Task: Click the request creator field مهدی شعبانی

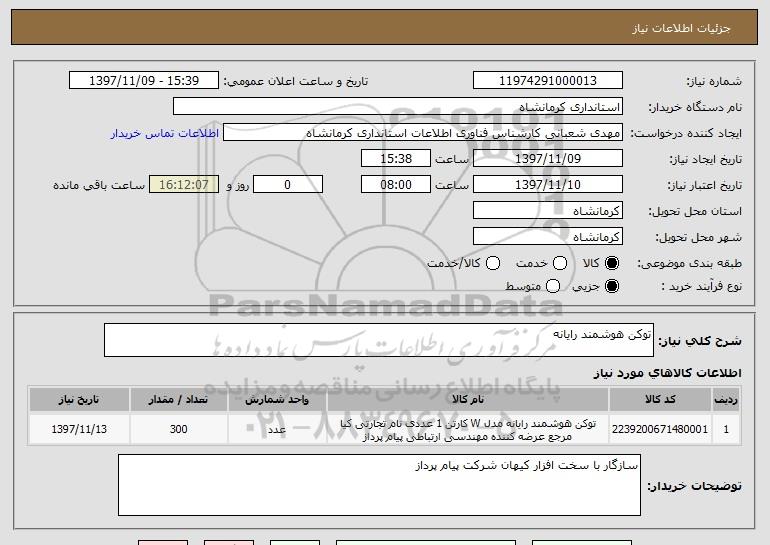Action: pyautogui.click(x=423, y=133)
